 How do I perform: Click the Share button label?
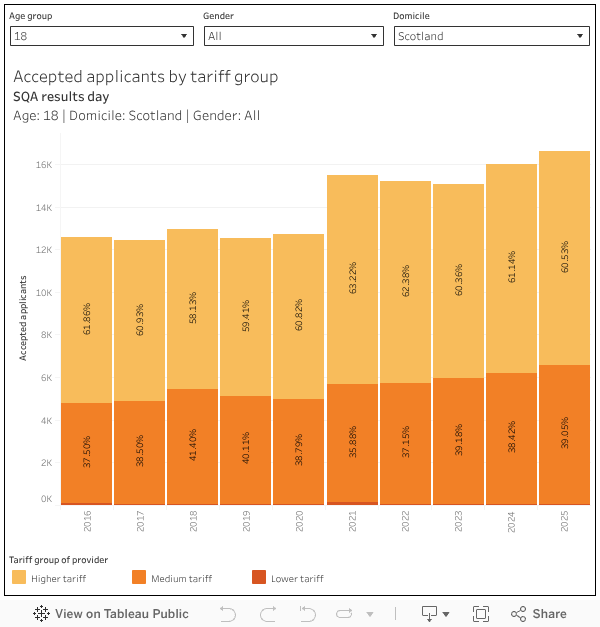(549, 614)
